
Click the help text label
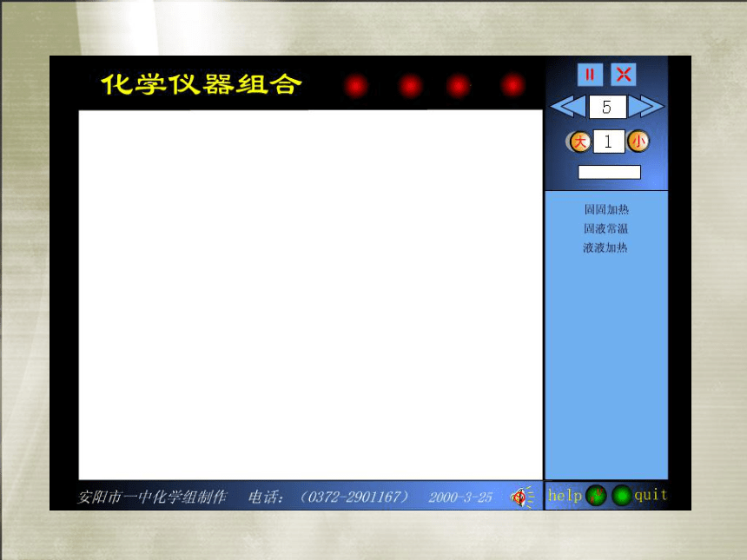565,496
